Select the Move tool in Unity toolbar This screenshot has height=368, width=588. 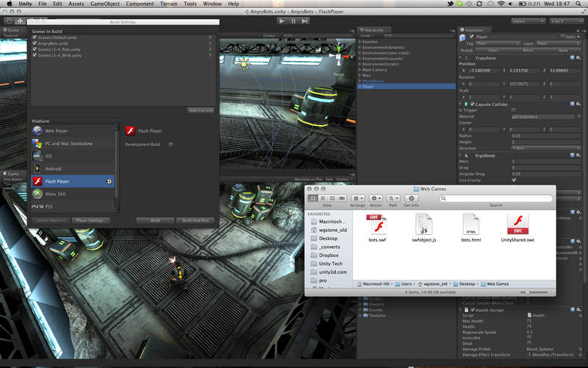(x=20, y=21)
